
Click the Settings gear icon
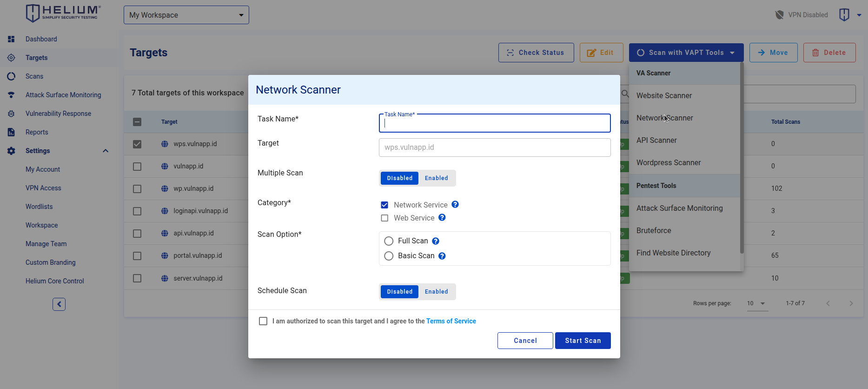tap(11, 151)
